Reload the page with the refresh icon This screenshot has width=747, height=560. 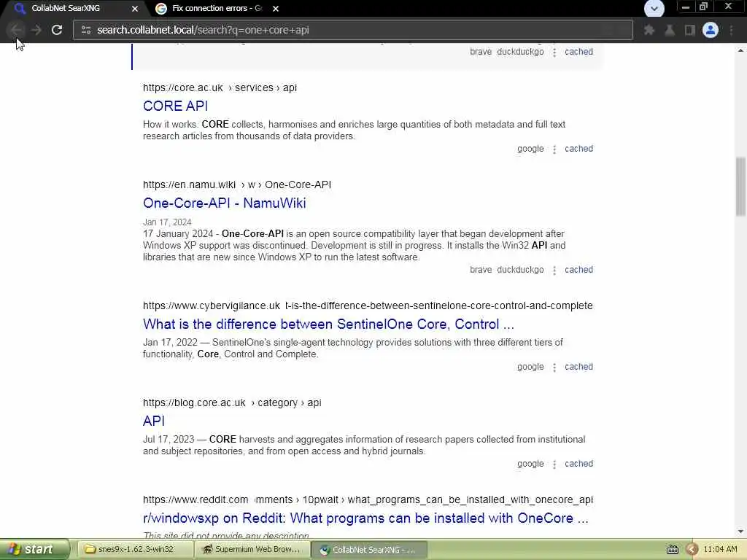pyautogui.click(x=57, y=30)
